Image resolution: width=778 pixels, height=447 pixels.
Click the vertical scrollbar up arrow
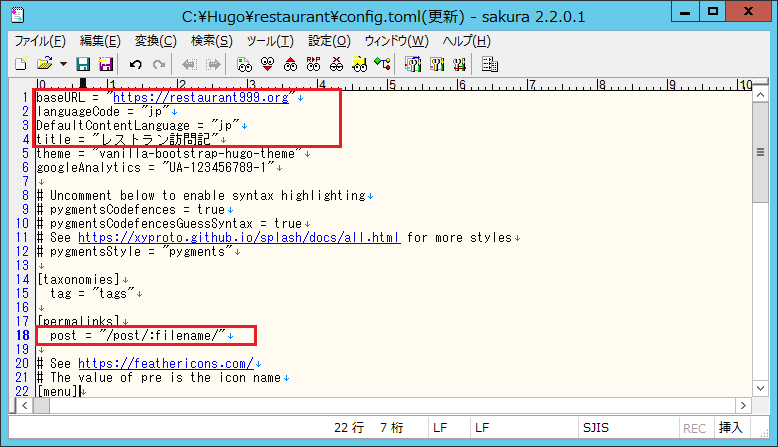pos(760,94)
